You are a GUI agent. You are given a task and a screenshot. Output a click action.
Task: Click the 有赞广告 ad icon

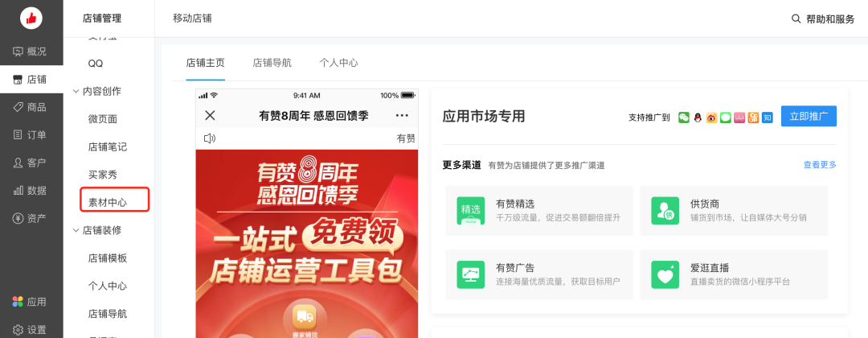point(470,274)
